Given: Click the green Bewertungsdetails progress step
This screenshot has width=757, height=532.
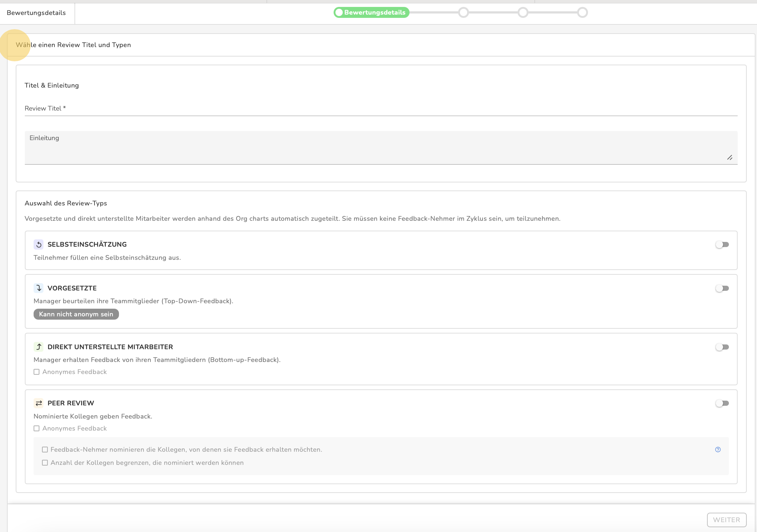Looking at the screenshot, I should [371, 12].
